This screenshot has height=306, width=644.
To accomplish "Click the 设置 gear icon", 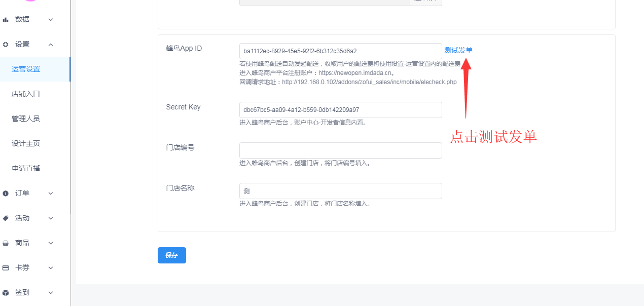I will [6, 45].
